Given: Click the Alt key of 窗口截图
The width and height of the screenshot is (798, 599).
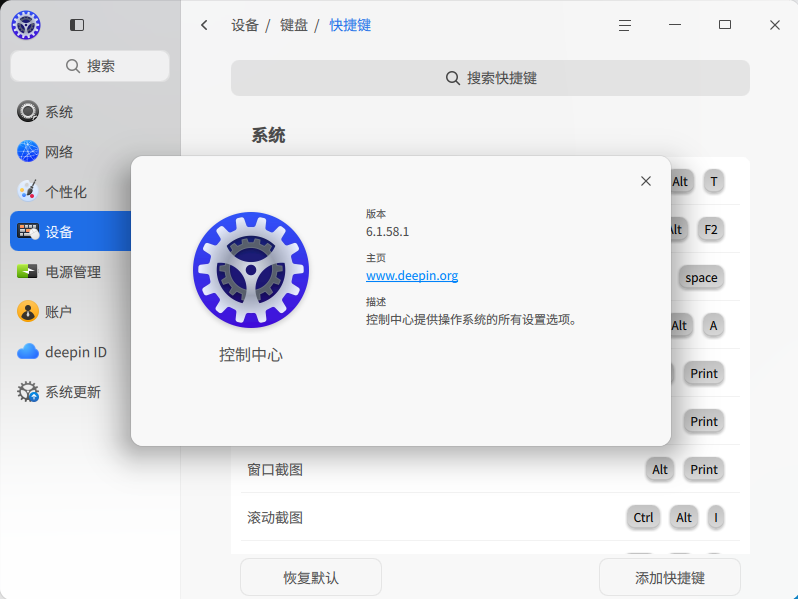Looking at the screenshot, I should coord(660,469).
